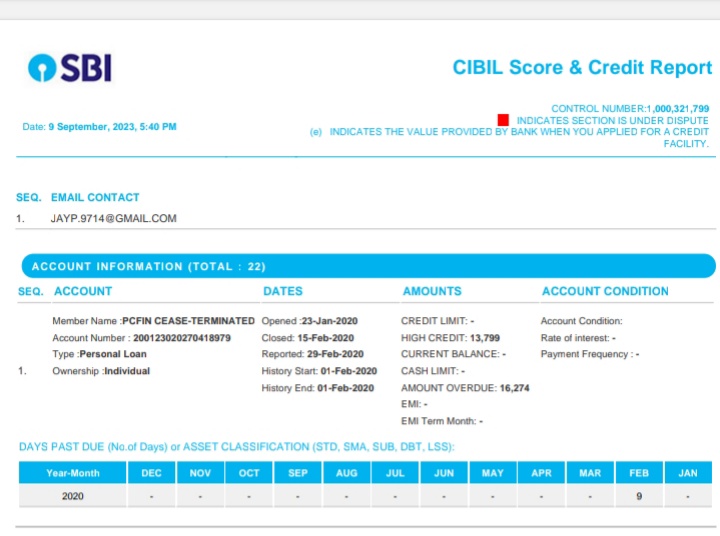The width and height of the screenshot is (720, 536).
Task: Click the member name PCFIN CEASE-TERMINATED
Action: click(x=188, y=321)
